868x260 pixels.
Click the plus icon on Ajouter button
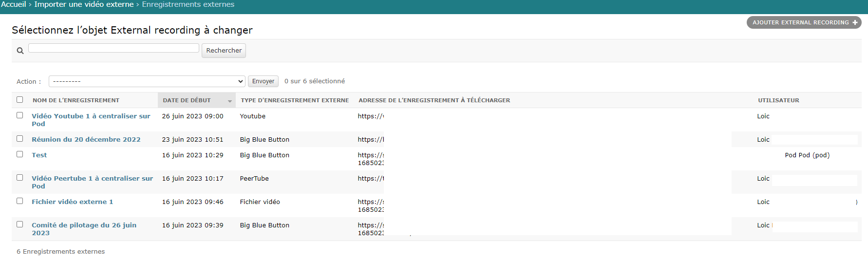[855, 22]
